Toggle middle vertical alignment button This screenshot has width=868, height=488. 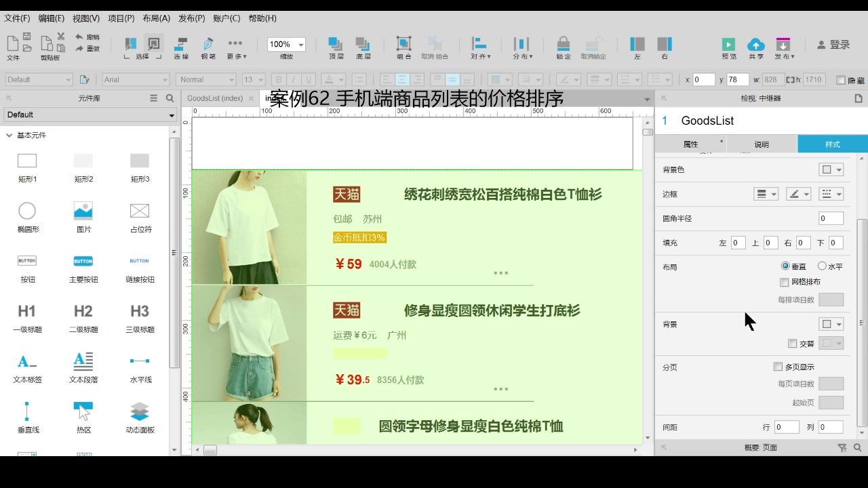452,80
